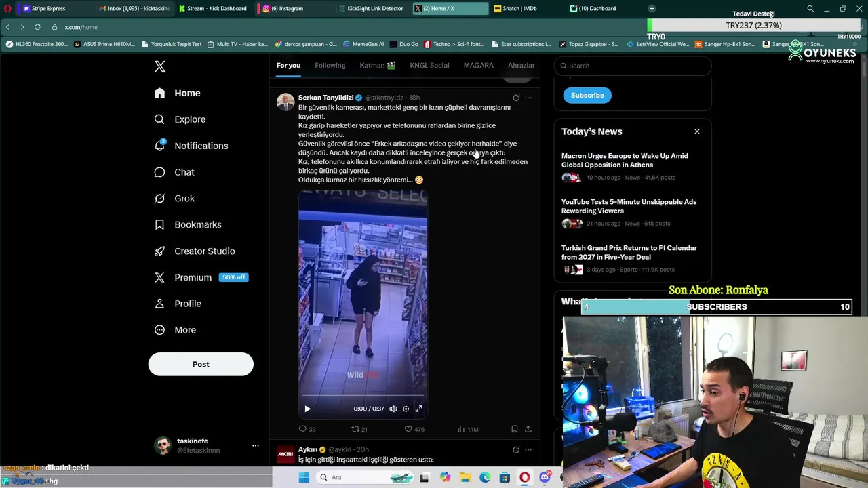Viewport: 868px width, 488px height.
Task: Click the video progress bar
Action: click(363, 396)
